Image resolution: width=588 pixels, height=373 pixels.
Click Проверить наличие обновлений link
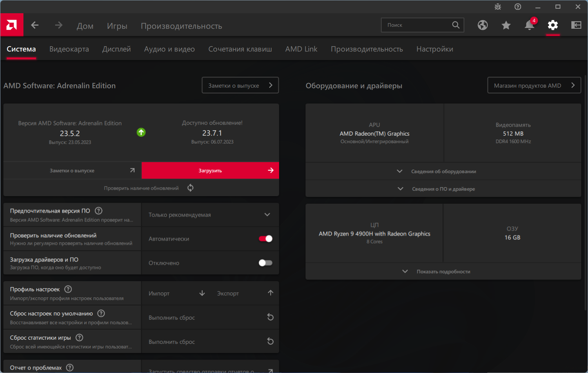[x=141, y=188]
